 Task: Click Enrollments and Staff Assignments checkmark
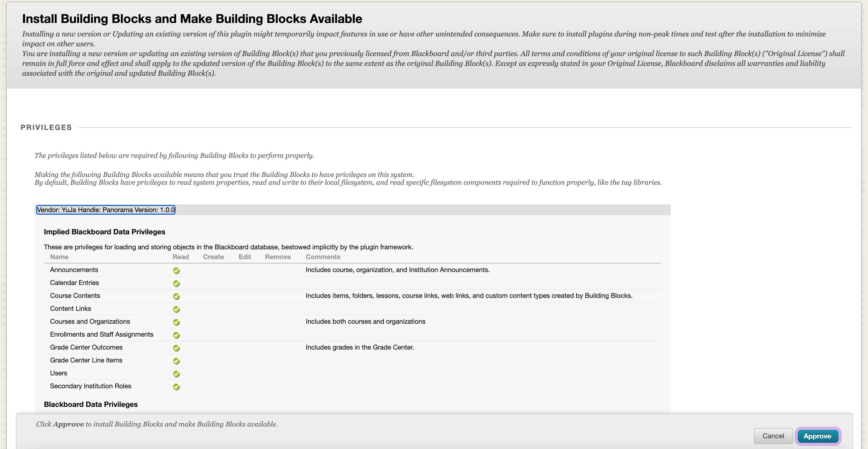pyautogui.click(x=176, y=335)
